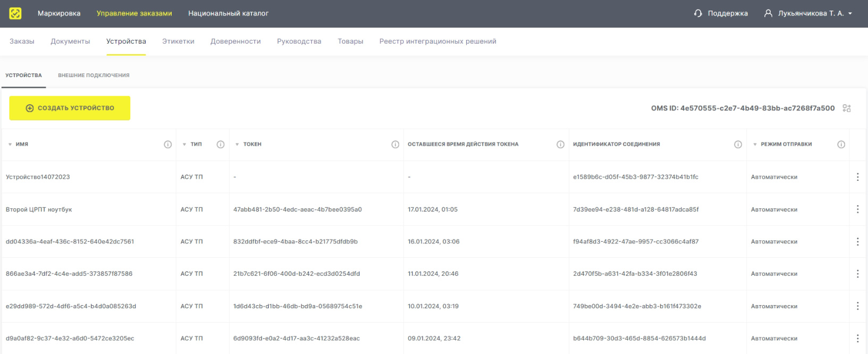
Task: Click info icon in Тип column header
Action: (x=221, y=145)
